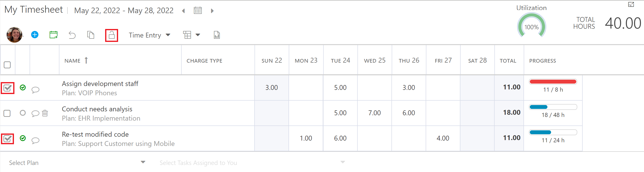Click the blue add time entry plus icon
The image size is (644, 172).
coord(35,35)
